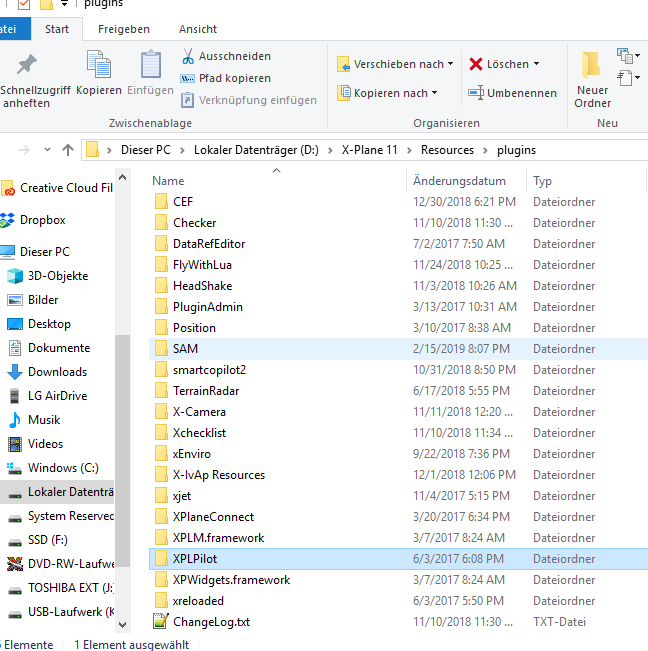Open the Einfacher Zugriff dropdown icon

(x=628, y=78)
